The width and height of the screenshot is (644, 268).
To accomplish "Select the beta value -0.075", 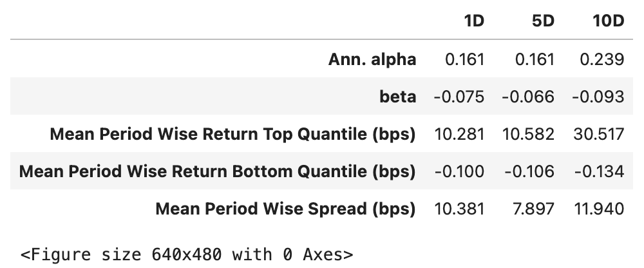I will [459, 97].
